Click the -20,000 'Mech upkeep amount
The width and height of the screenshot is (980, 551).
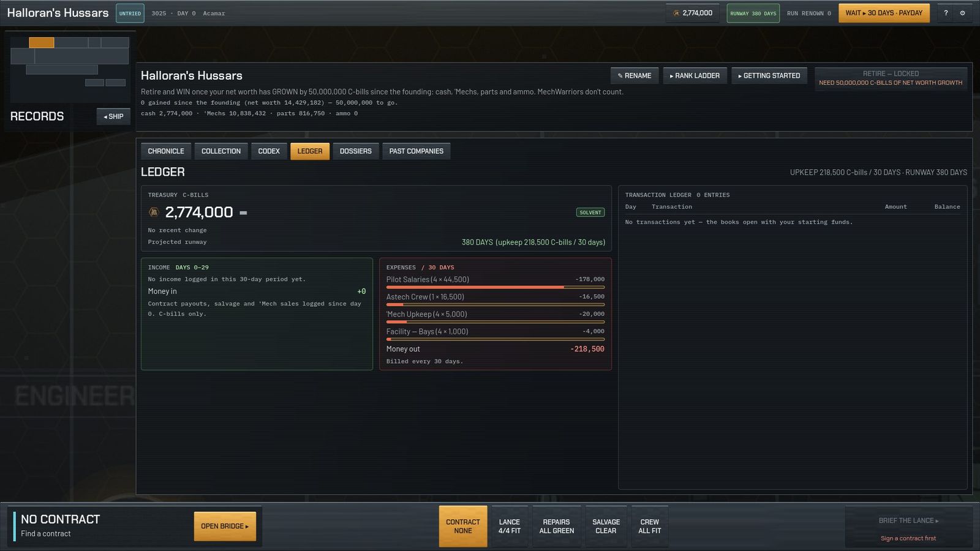tap(592, 314)
